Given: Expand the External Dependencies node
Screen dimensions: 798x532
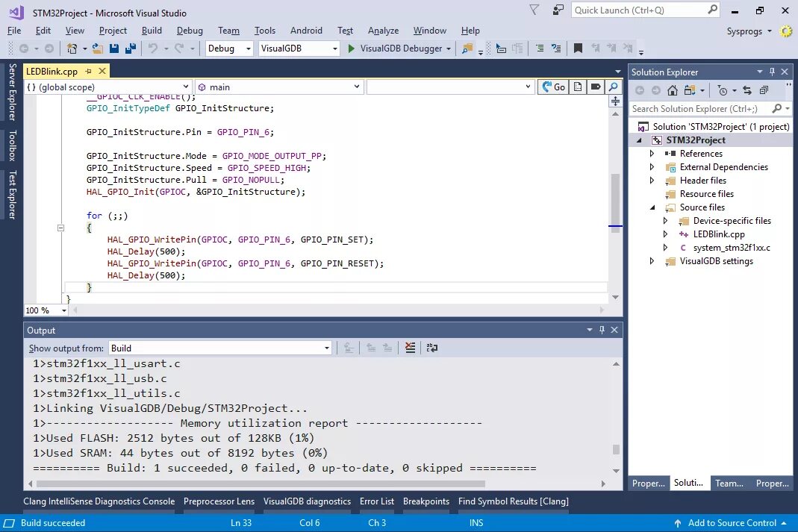Looking at the screenshot, I should pos(652,167).
